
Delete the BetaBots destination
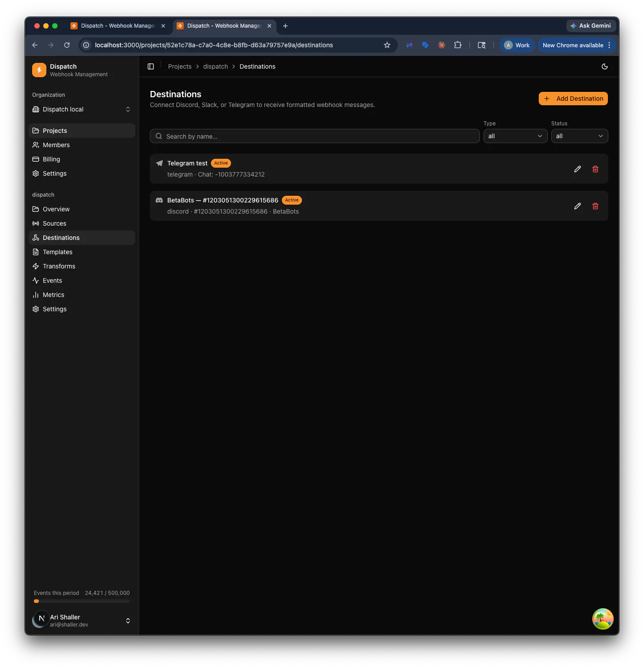point(595,206)
